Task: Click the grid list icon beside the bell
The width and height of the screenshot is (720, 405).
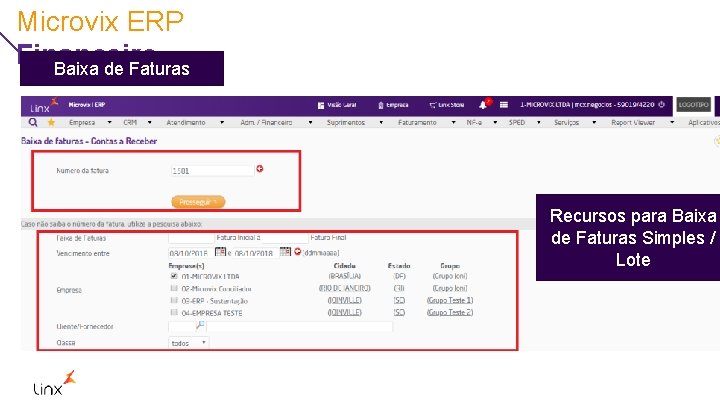Action: pos(504,105)
